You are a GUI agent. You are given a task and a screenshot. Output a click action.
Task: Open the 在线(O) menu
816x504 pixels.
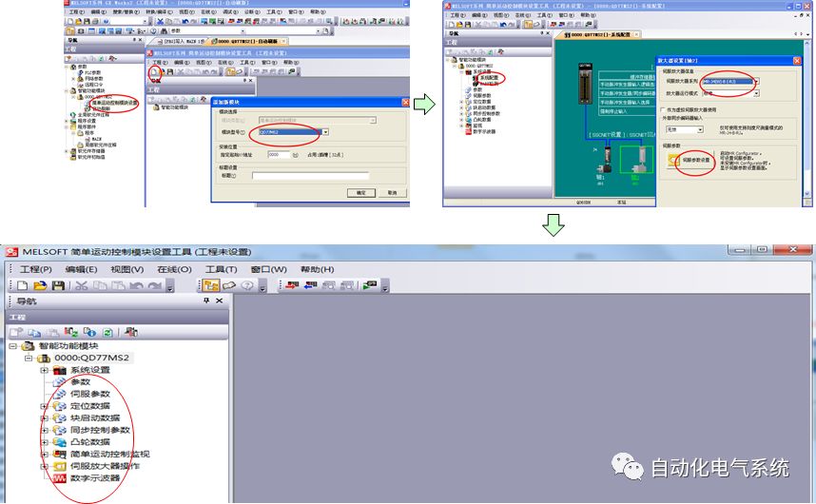click(176, 269)
